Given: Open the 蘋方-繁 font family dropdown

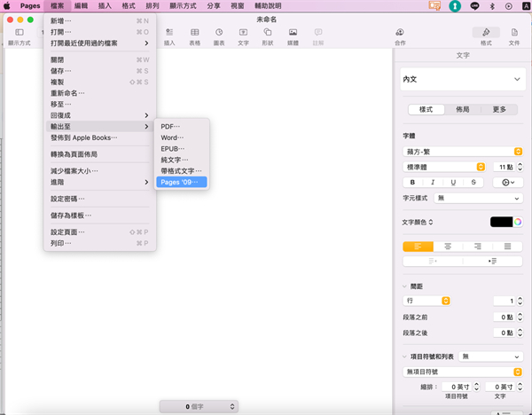Looking at the screenshot, I should (462, 151).
